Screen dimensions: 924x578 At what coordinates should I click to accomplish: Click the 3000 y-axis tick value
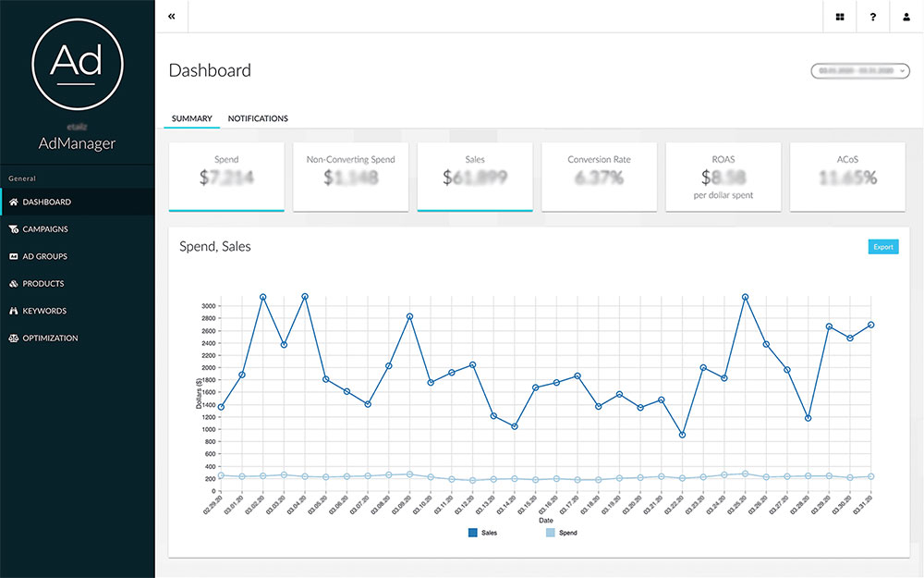pos(208,306)
